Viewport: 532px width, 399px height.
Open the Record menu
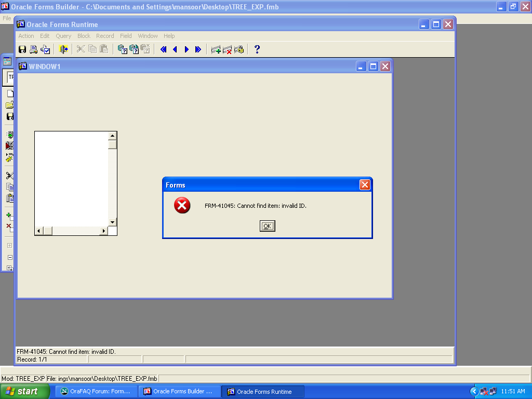coord(105,36)
